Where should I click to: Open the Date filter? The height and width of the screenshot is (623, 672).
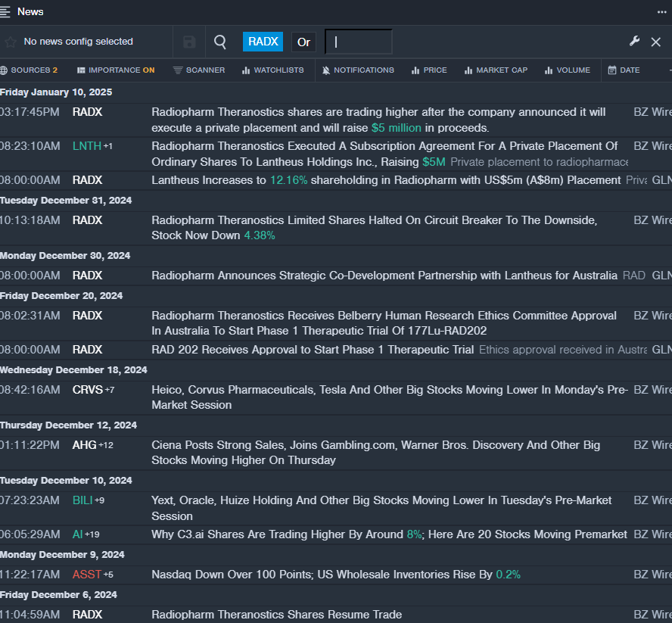[x=624, y=70]
